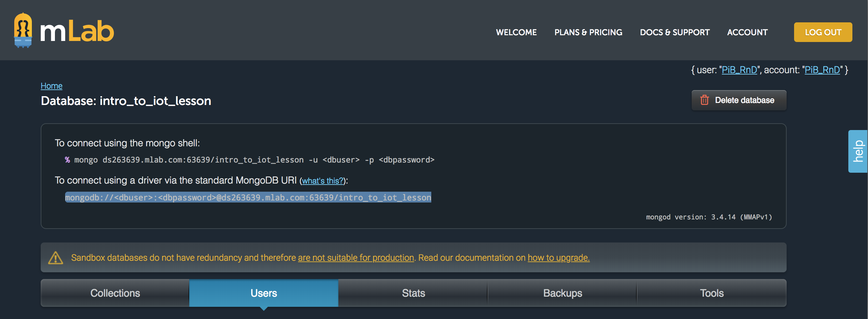Switch to the Stats tab

pyautogui.click(x=413, y=293)
